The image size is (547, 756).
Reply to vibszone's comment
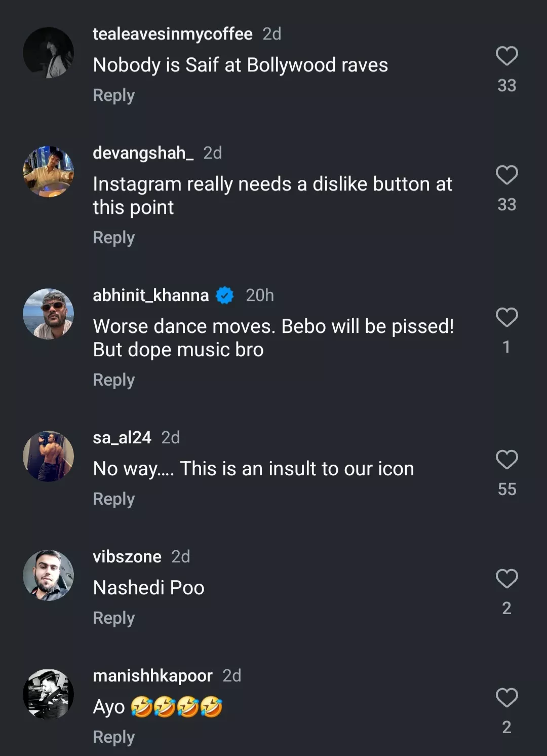tap(114, 618)
